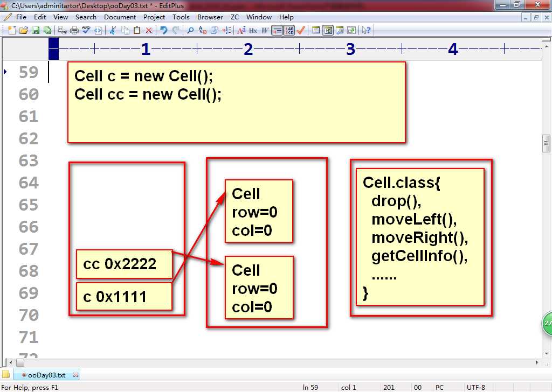The width and height of the screenshot is (552, 392).
Task: Run the ABC spell check tool
Action: pos(86,31)
